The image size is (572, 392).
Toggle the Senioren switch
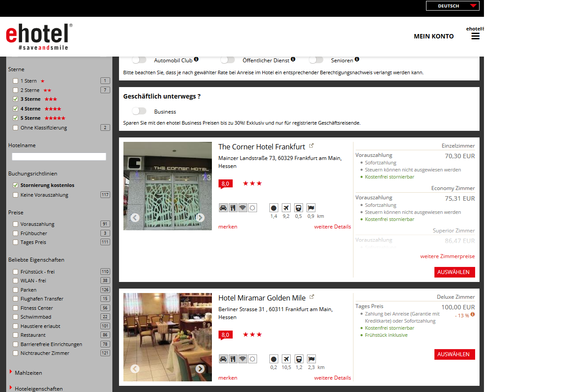(316, 60)
